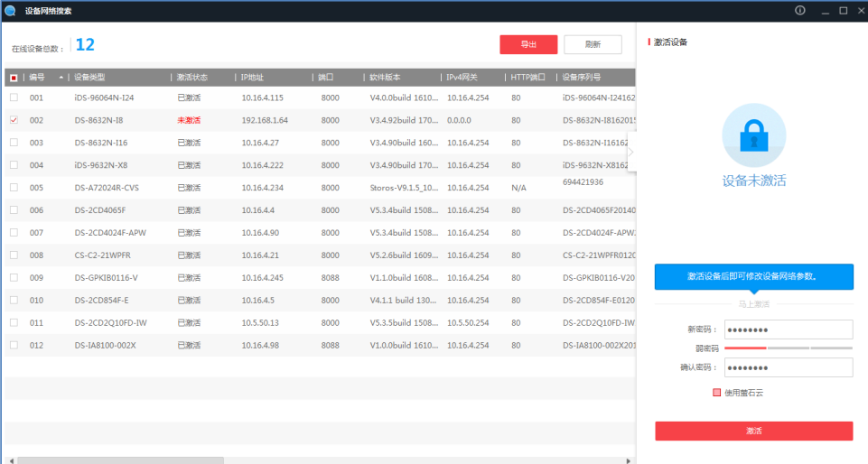Click the 激活状态 column header
868x464 pixels.
point(191,78)
